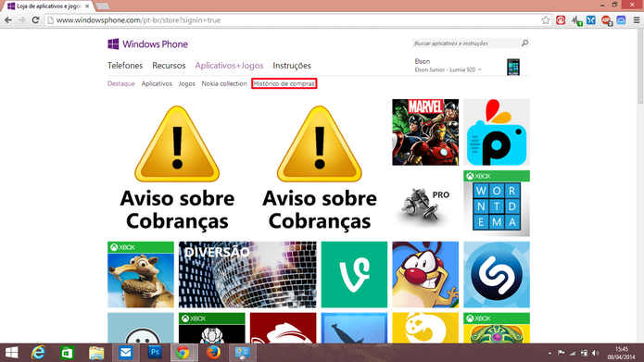Open Internet Explorer from the taskbar

tap(38, 353)
